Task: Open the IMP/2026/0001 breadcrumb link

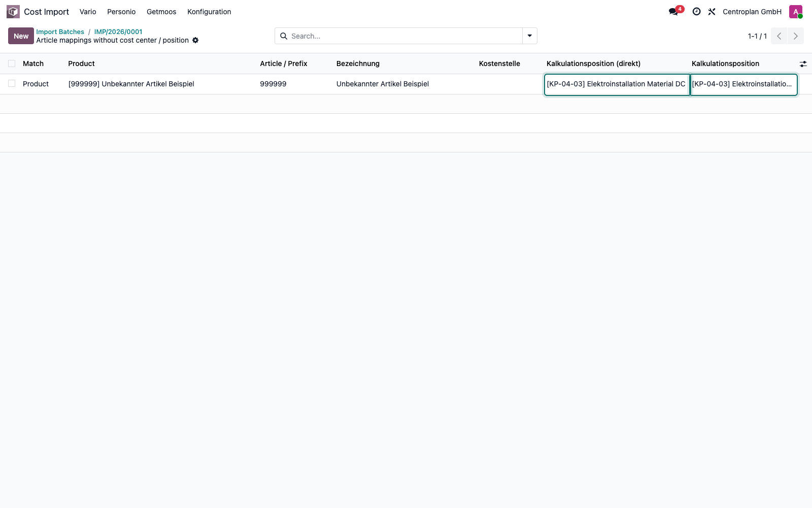Action: click(x=118, y=31)
